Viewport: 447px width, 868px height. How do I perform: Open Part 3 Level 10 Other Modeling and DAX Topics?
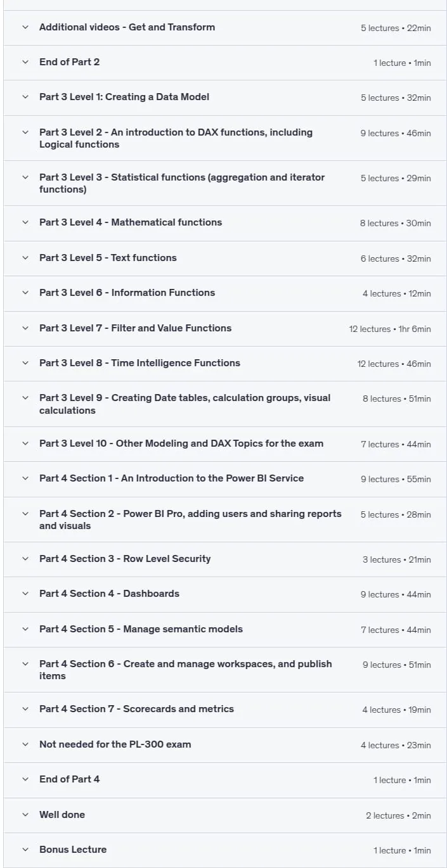[x=225, y=444]
